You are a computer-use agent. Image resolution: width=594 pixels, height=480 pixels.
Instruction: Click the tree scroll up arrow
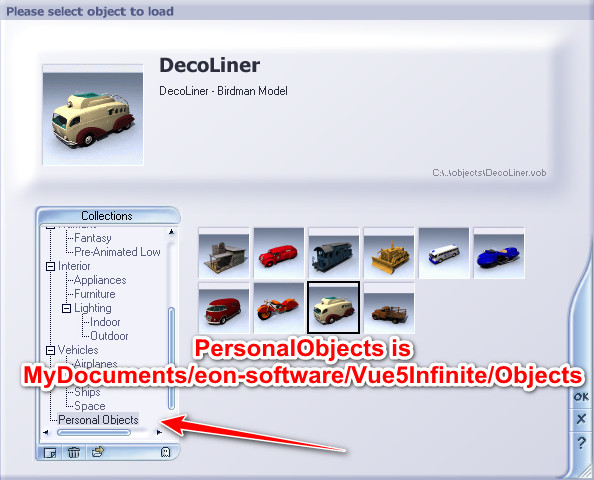pyautogui.click(x=171, y=232)
